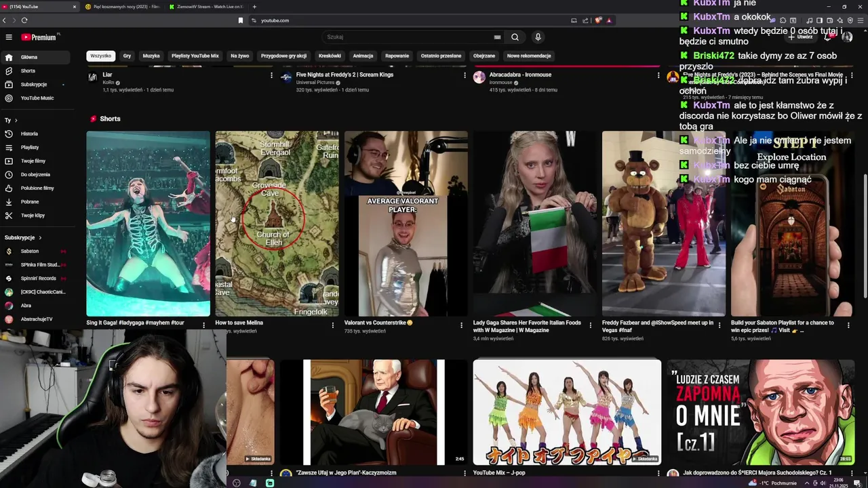Open Subskrypcje in the sidebar
This screenshot has width=868, height=488.
[35, 84]
